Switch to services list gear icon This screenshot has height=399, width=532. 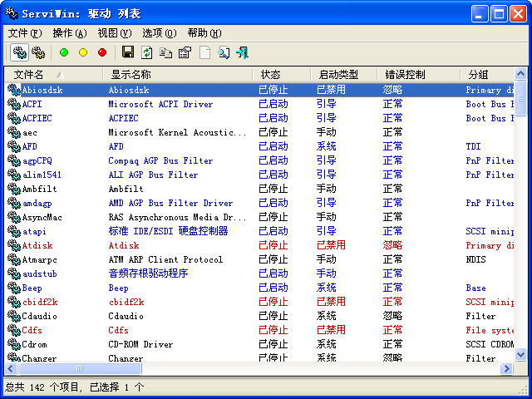coord(38,52)
